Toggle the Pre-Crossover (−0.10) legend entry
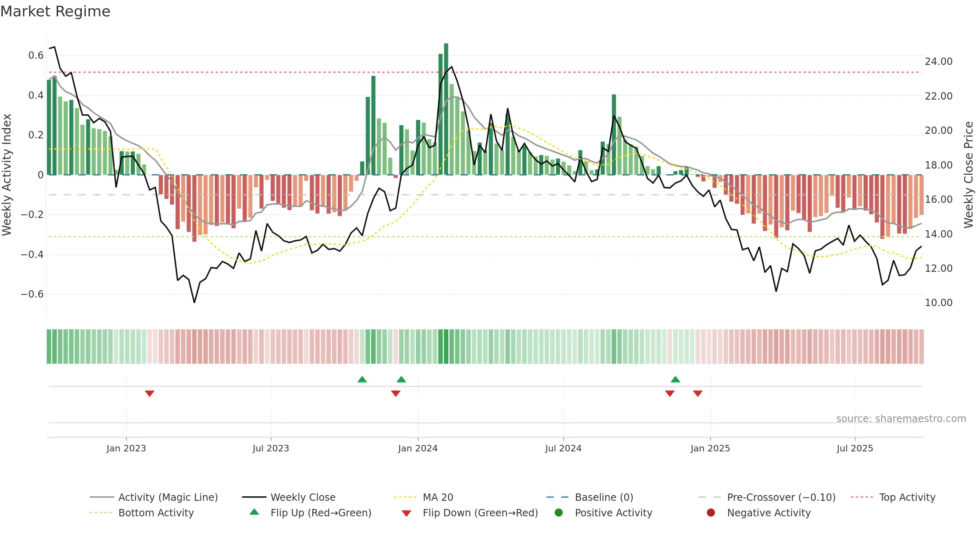The width and height of the screenshot is (980, 551). 767,497
